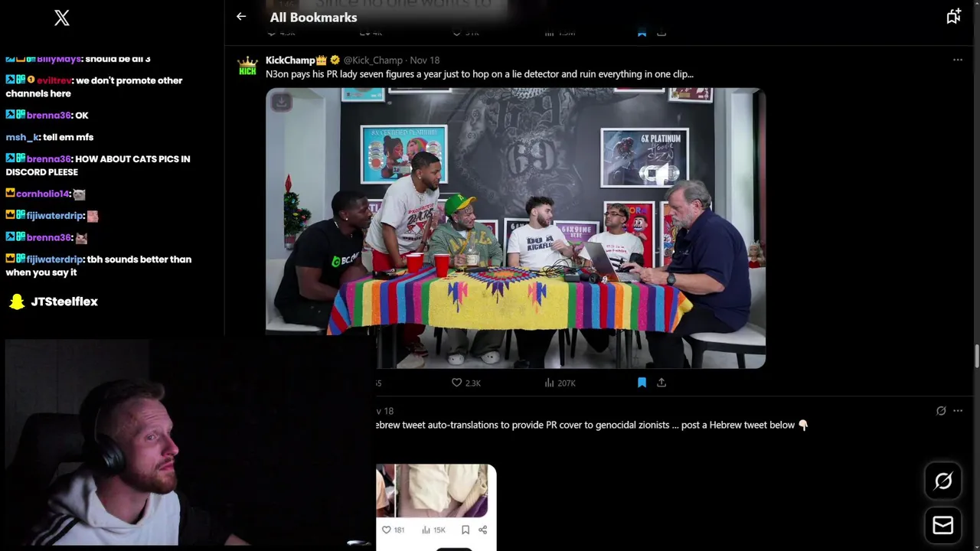This screenshot has height=551, width=980.
Task: Open the floating Grok button
Action: [x=943, y=481]
